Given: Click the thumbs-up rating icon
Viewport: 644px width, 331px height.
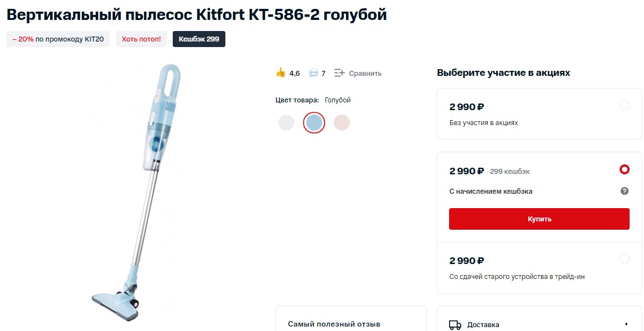Looking at the screenshot, I should pyautogui.click(x=281, y=73).
